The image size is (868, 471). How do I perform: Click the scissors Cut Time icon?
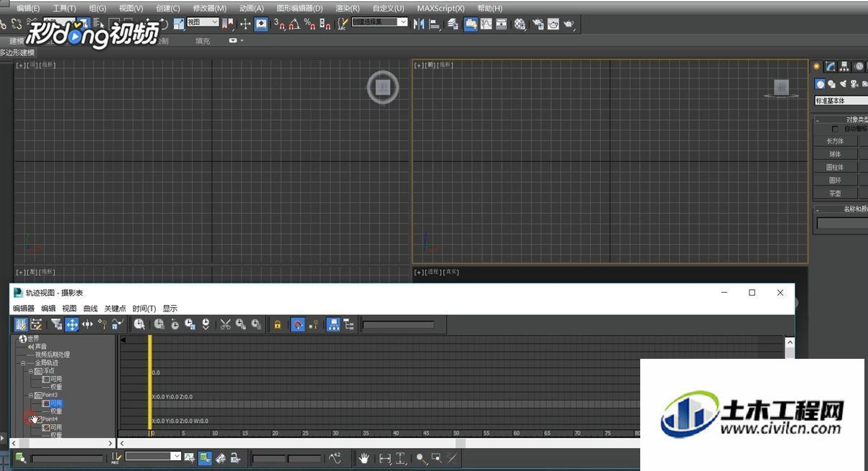click(x=225, y=324)
